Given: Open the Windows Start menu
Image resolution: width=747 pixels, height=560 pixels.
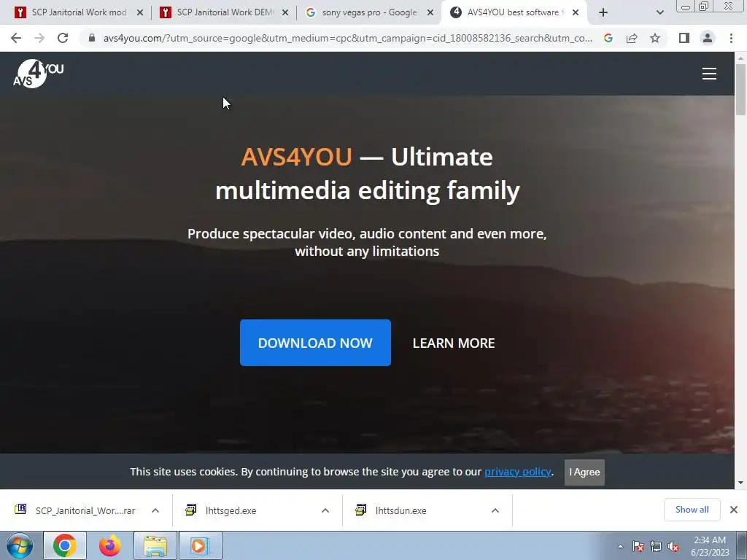Looking at the screenshot, I should coord(19,545).
